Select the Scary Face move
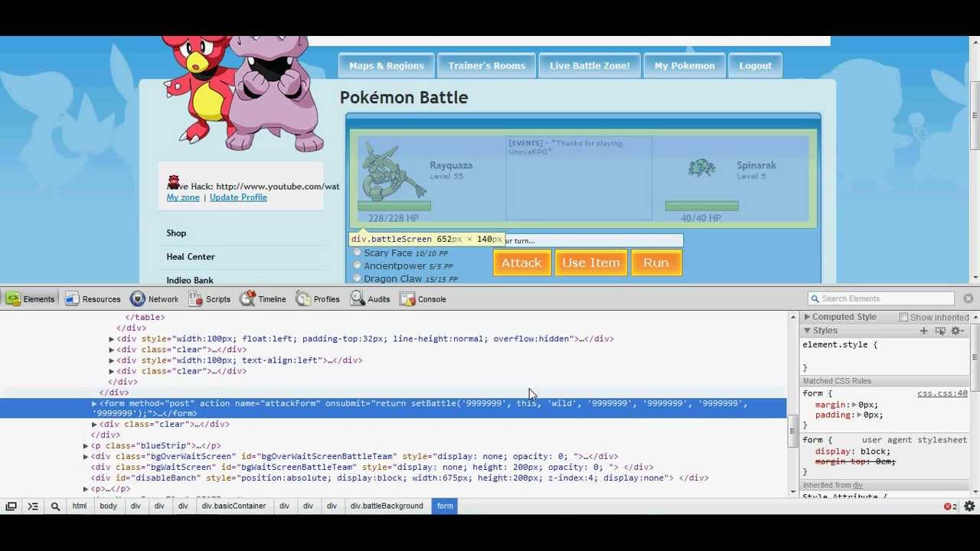980x551 pixels. [x=357, y=253]
